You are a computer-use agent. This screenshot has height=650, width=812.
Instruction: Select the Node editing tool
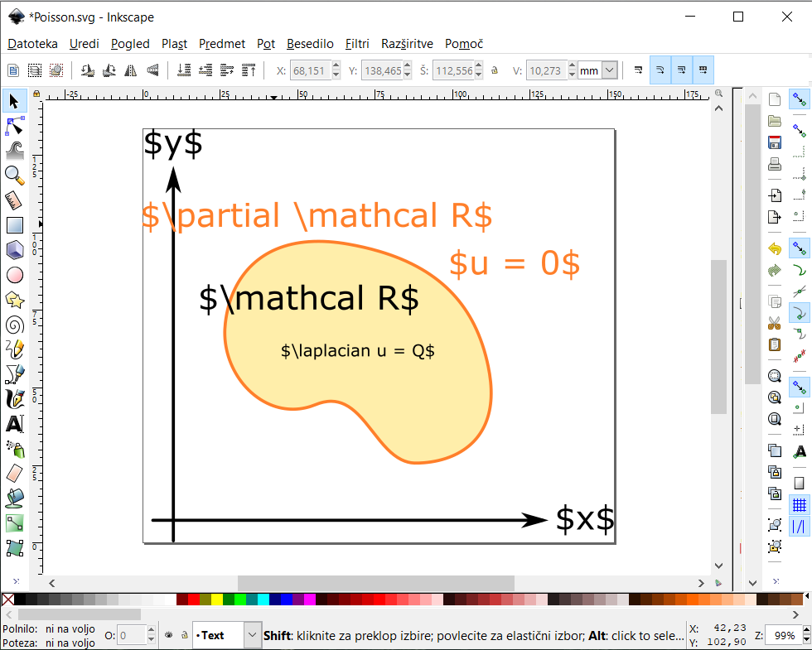(x=15, y=126)
